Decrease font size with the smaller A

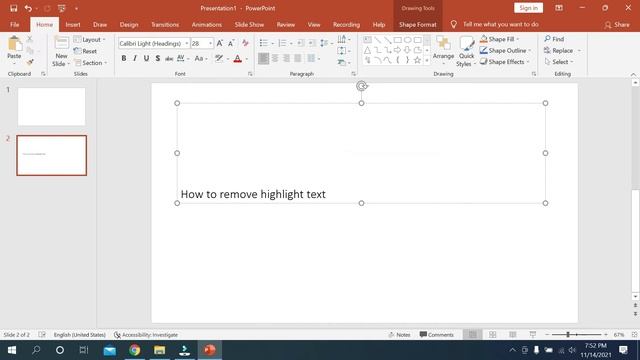point(231,43)
